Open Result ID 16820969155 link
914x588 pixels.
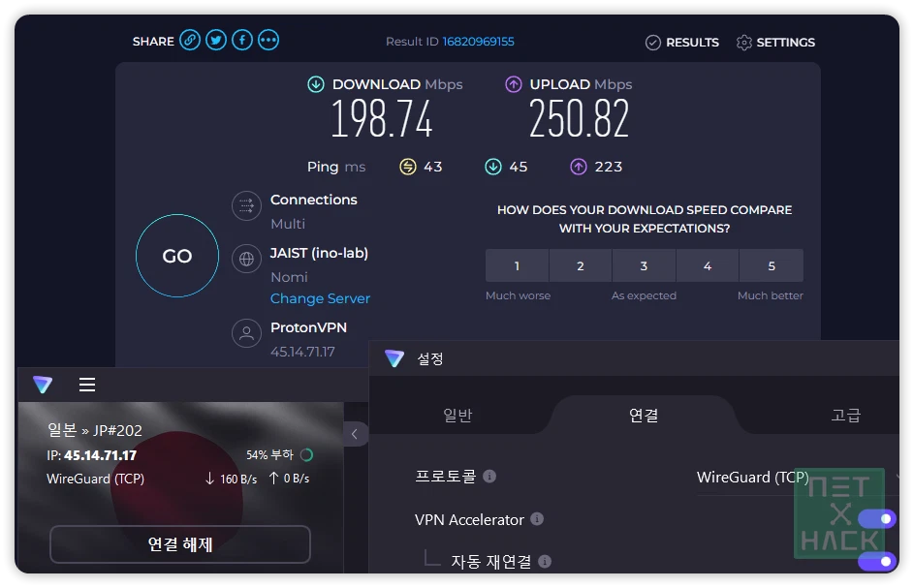tap(478, 42)
